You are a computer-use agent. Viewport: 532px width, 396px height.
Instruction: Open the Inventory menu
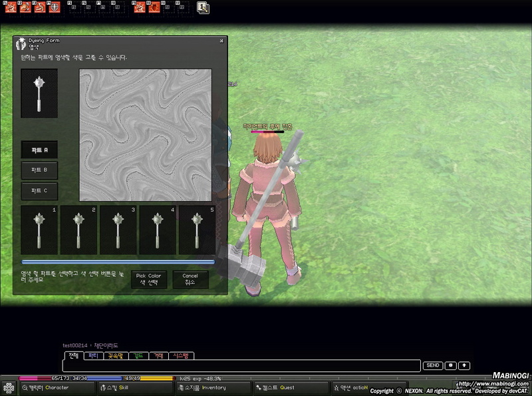coord(213,387)
